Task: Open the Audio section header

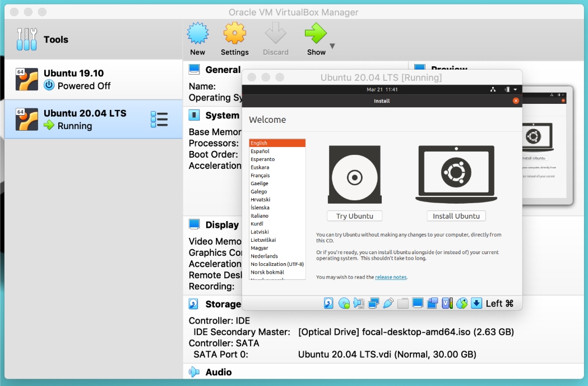Action: click(219, 372)
